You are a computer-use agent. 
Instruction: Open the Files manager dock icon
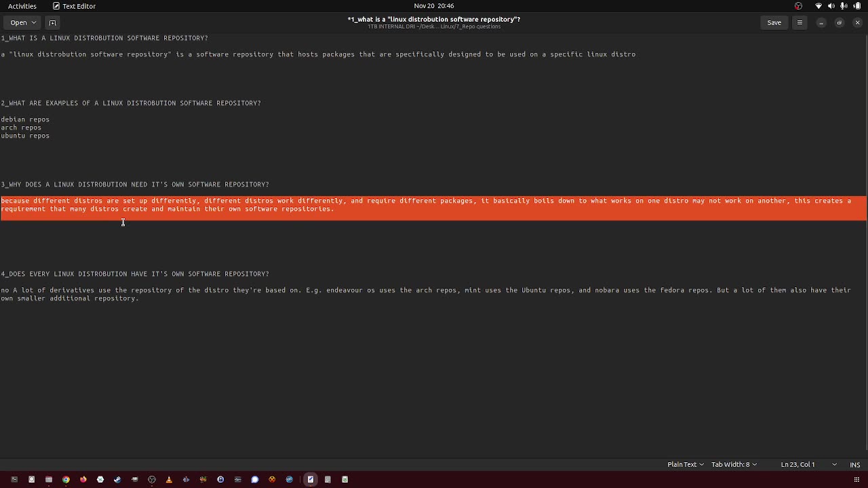tap(49, 479)
